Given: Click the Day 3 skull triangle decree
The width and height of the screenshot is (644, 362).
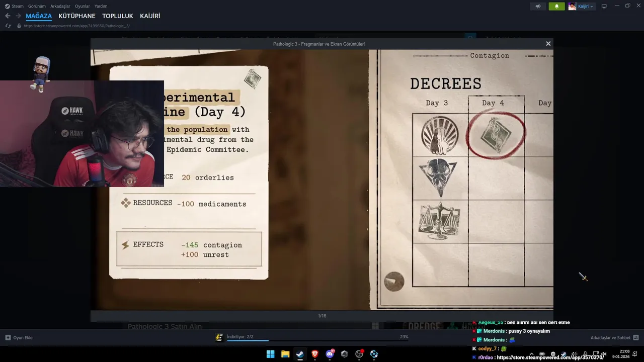Looking at the screenshot, I should coord(438,178).
